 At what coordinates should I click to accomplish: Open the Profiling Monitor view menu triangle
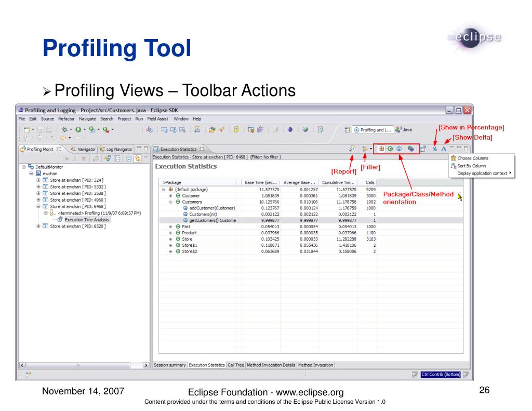pos(145,157)
